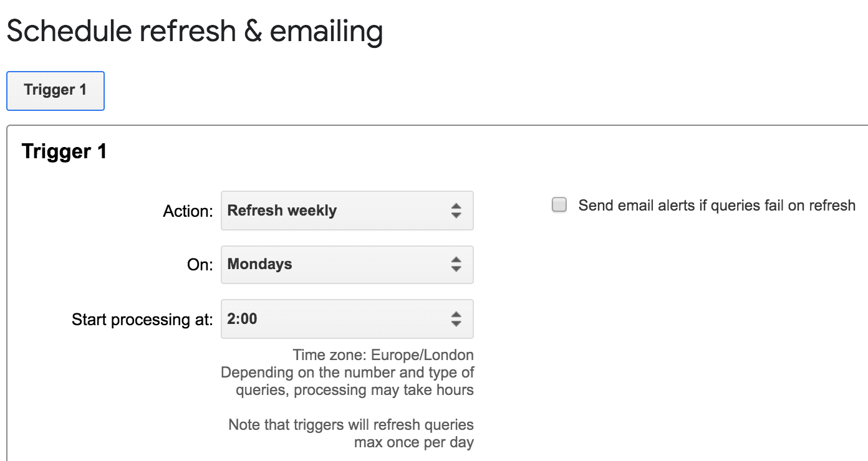Click the arrows icon on 2:00 selector

click(456, 319)
